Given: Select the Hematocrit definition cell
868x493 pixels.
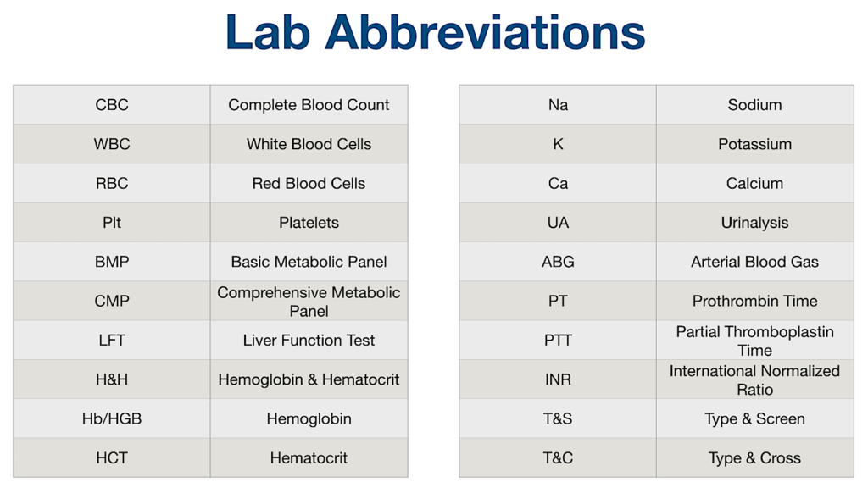Looking at the screenshot, I should (309, 458).
